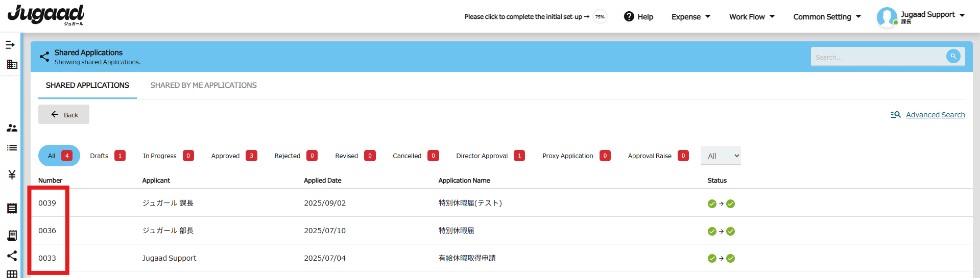Filter by Approval Raise status
980x278 pixels.
pos(658,156)
